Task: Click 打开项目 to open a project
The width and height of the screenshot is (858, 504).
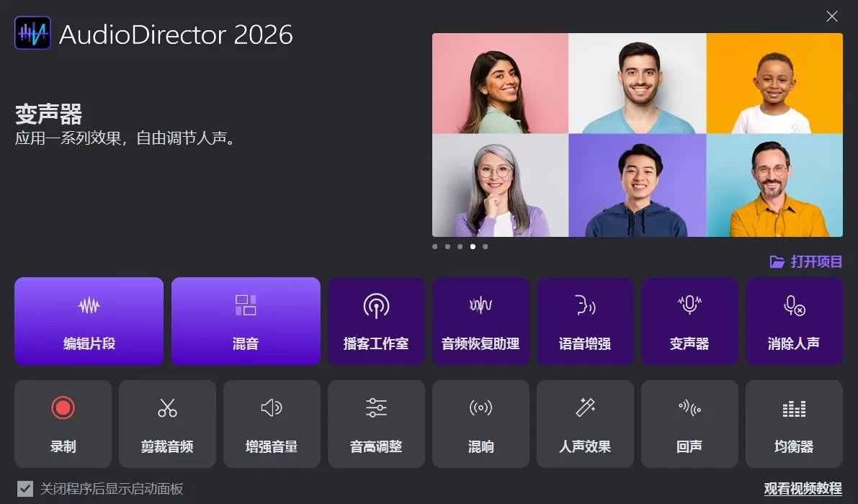Action: 805,261
